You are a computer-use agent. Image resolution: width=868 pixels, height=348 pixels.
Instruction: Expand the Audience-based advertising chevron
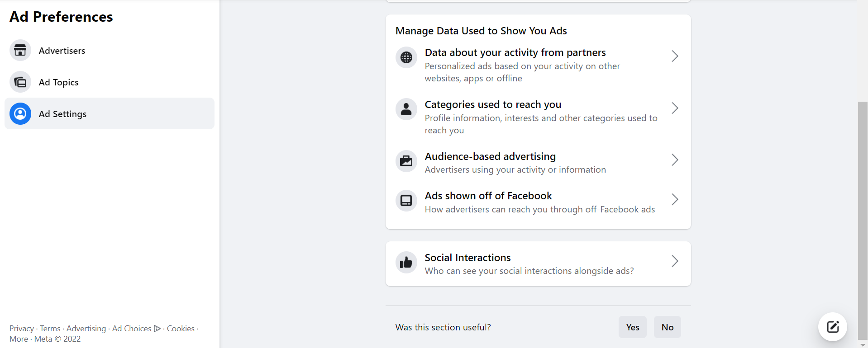click(675, 160)
